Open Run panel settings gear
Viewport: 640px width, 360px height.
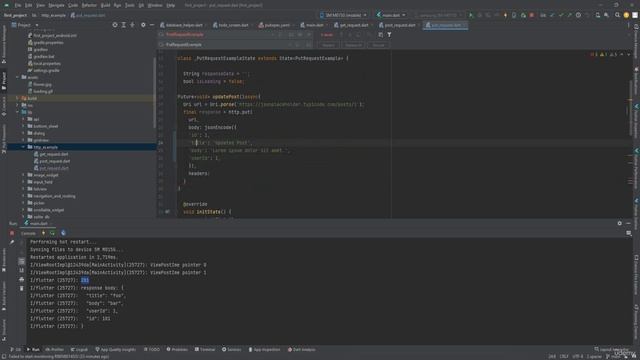pyautogui.click(x=620, y=223)
